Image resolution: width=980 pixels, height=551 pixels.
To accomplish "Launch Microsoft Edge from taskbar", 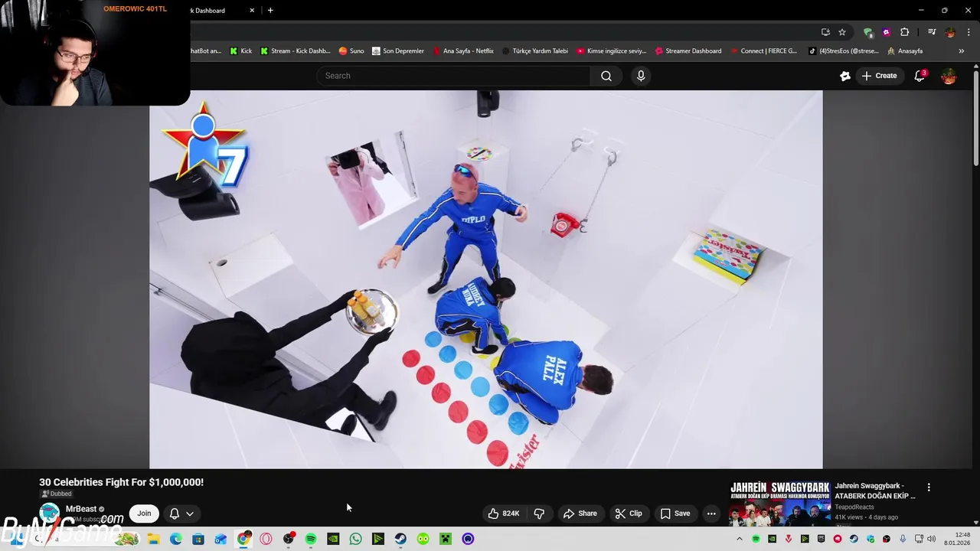I will 175,539.
